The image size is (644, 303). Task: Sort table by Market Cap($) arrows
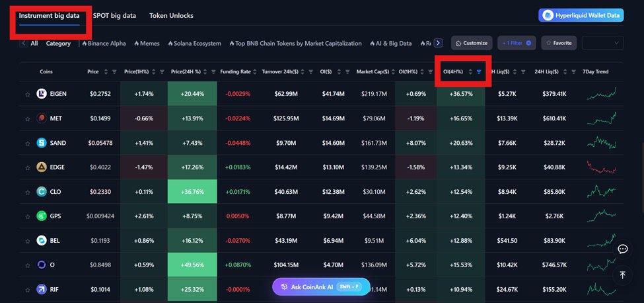[394, 72]
